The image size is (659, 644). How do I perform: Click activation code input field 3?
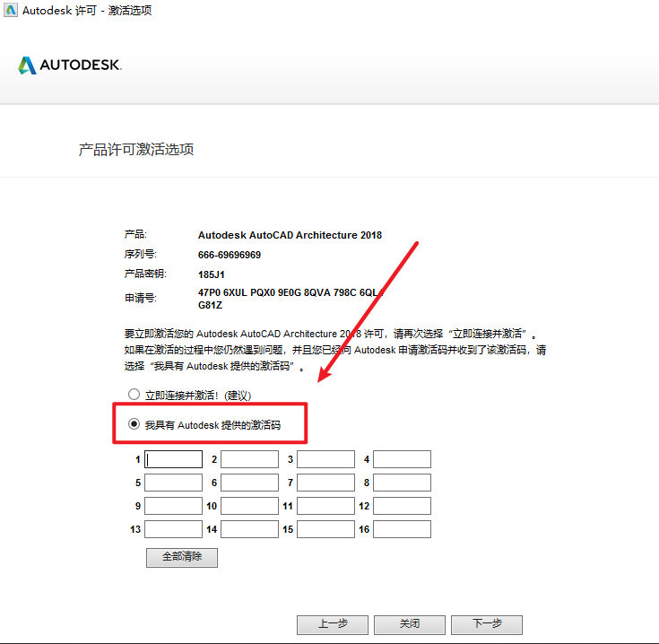pos(325,459)
